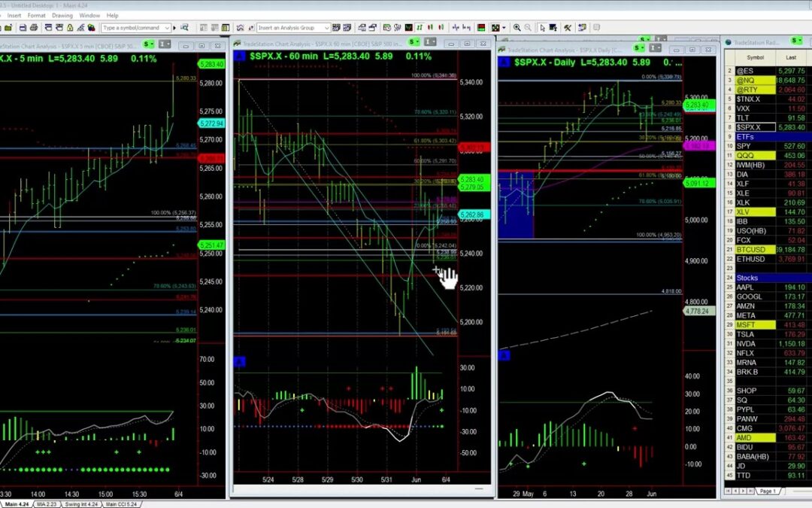The height and width of the screenshot is (508, 812).
Task: Select the MSFT symbol row
Action: (x=768, y=325)
